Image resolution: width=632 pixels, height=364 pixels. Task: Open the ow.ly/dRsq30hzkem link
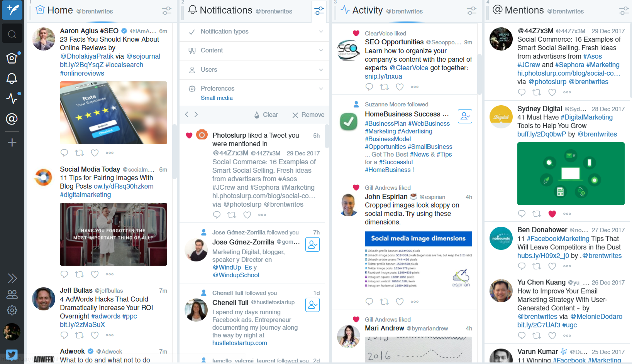(x=124, y=186)
